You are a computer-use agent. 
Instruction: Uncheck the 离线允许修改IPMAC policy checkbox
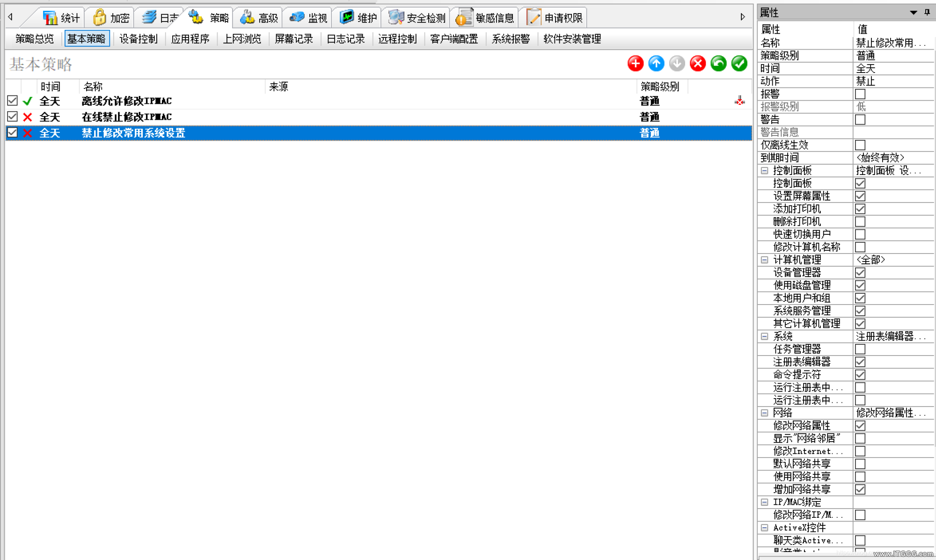(13, 101)
